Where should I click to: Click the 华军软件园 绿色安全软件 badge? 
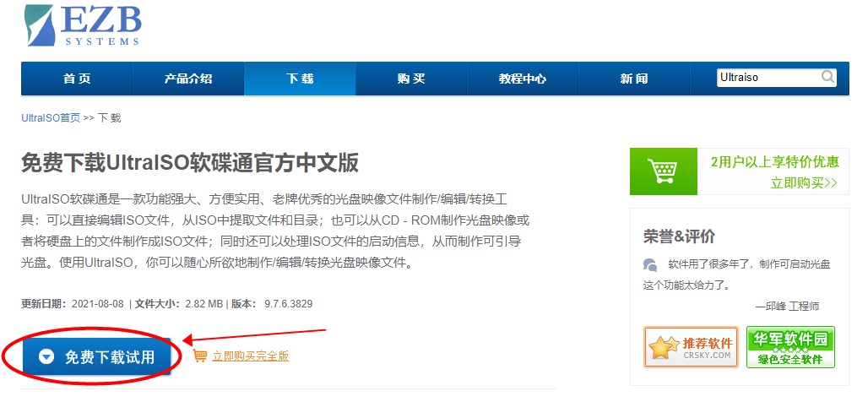[790, 347]
